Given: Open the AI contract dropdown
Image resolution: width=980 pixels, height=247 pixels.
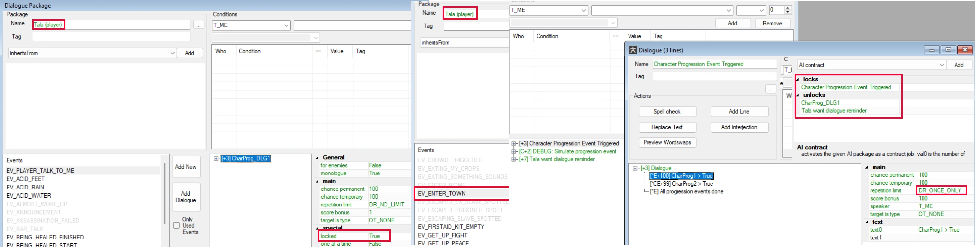Looking at the screenshot, I should [941, 65].
